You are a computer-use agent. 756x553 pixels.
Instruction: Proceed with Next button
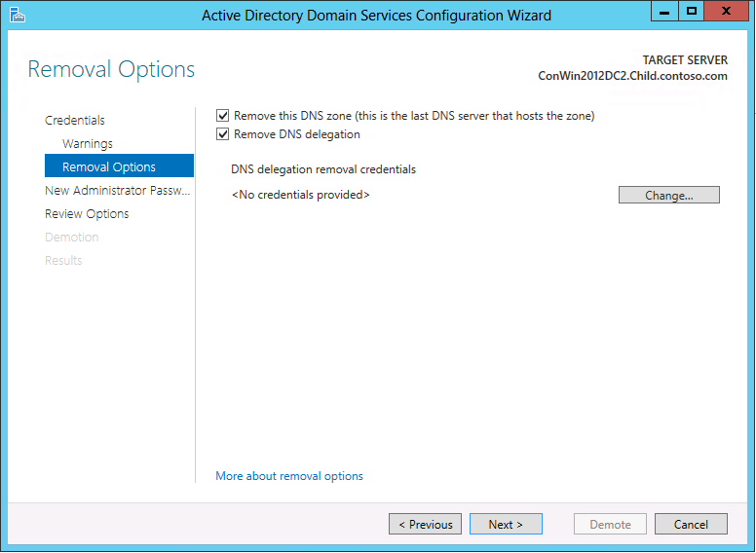pyautogui.click(x=506, y=524)
